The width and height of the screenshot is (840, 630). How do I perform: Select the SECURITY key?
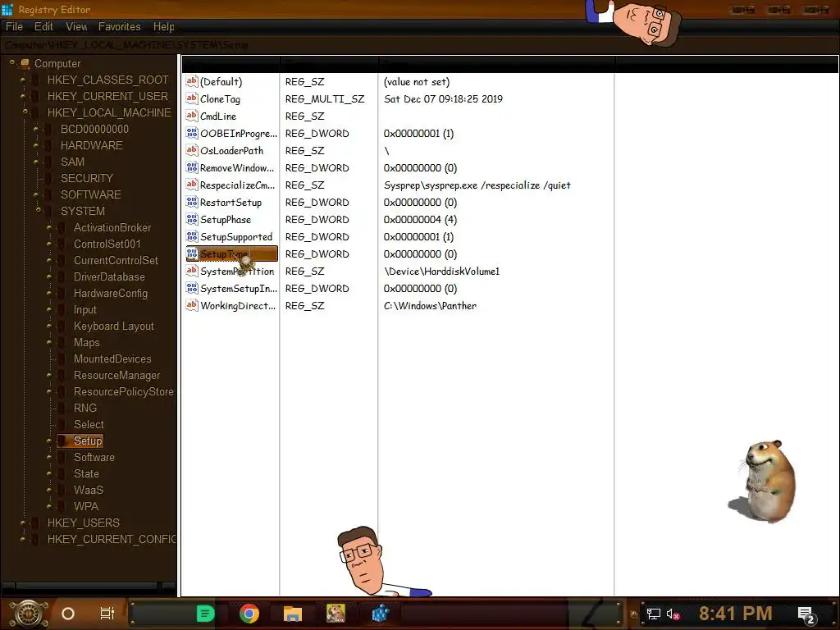pos(87,178)
